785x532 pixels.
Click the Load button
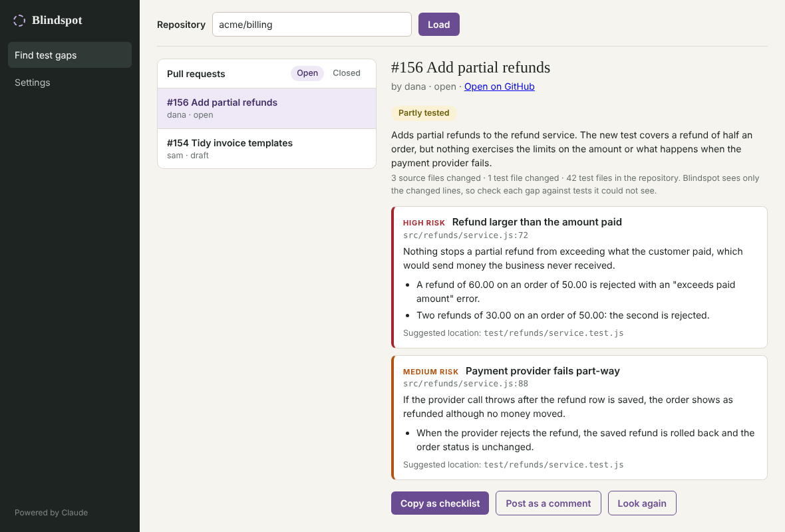pos(438,25)
